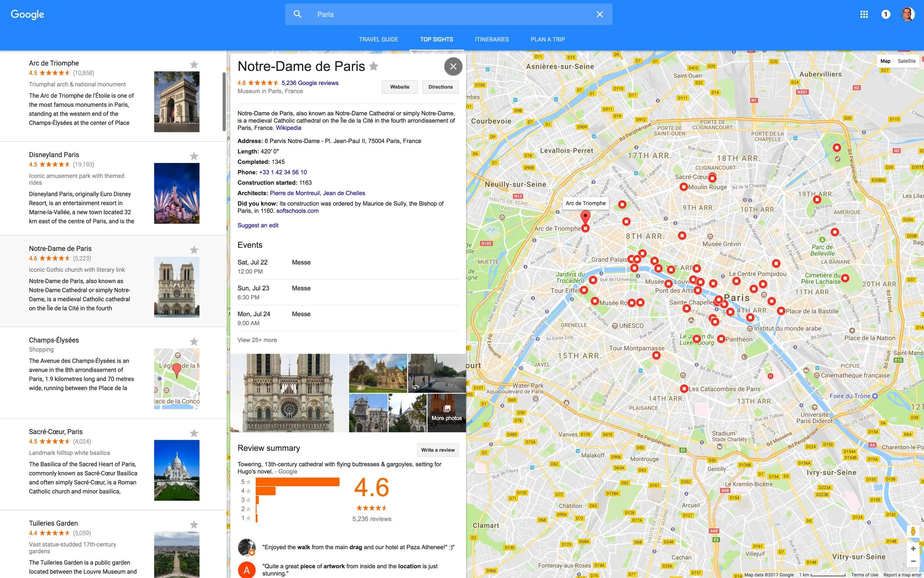Click the search magnifier icon
The image size is (924, 578).
click(298, 14)
